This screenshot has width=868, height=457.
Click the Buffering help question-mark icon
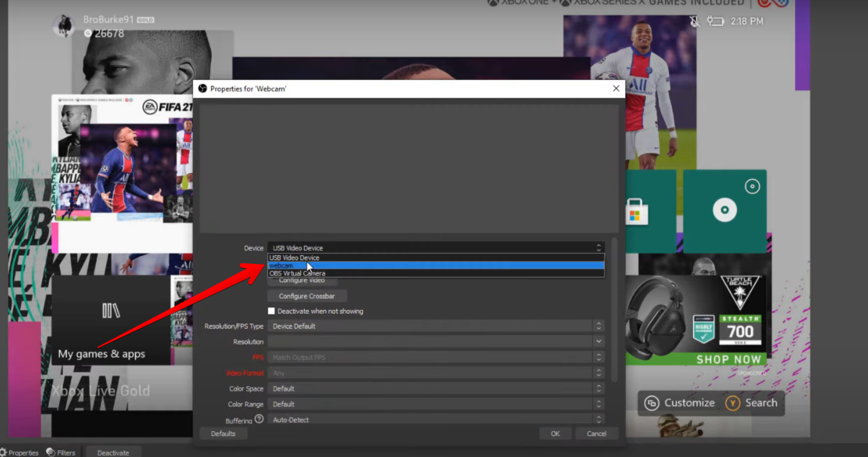pyautogui.click(x=259, y=419)
